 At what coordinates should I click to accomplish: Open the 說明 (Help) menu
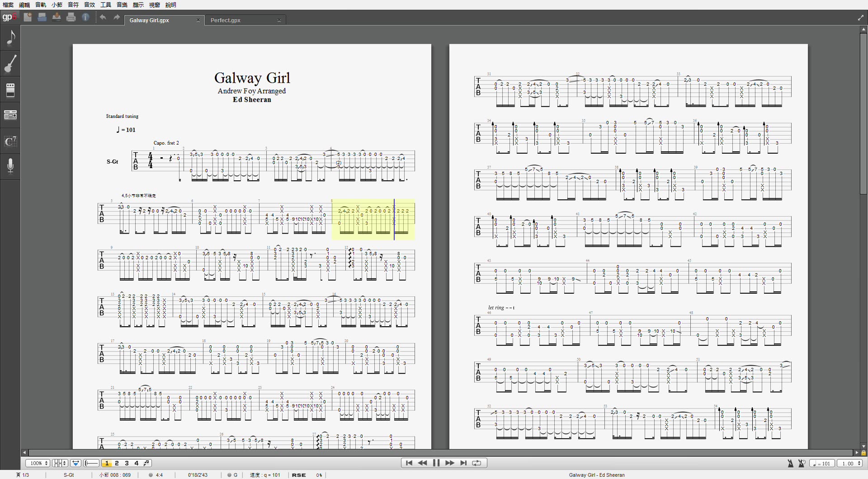click(x=171, y=5)
